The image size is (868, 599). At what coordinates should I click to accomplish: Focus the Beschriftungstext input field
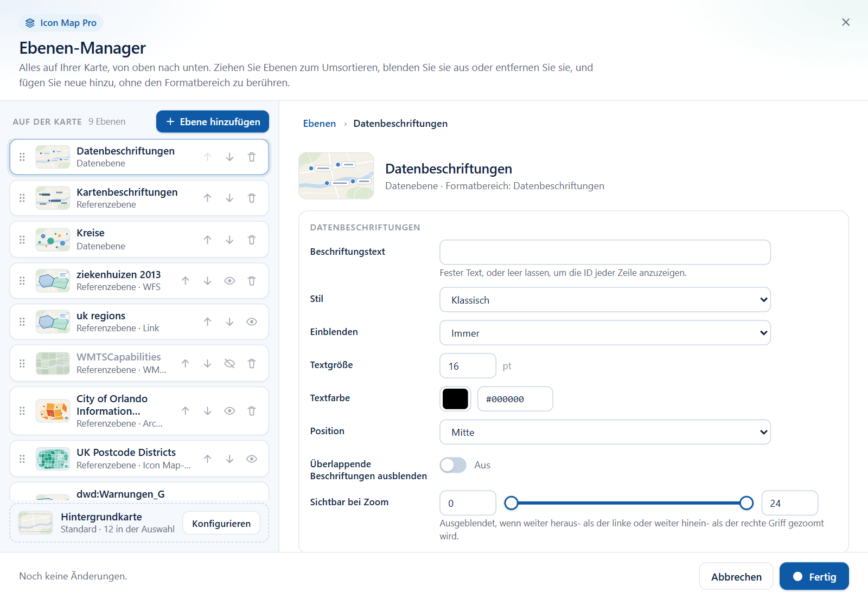605,252
